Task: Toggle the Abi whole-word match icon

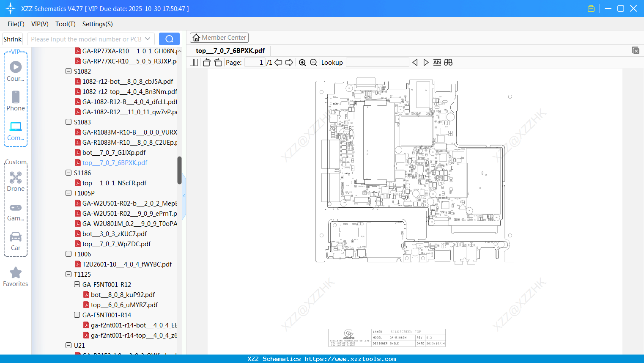Action: 437,63
